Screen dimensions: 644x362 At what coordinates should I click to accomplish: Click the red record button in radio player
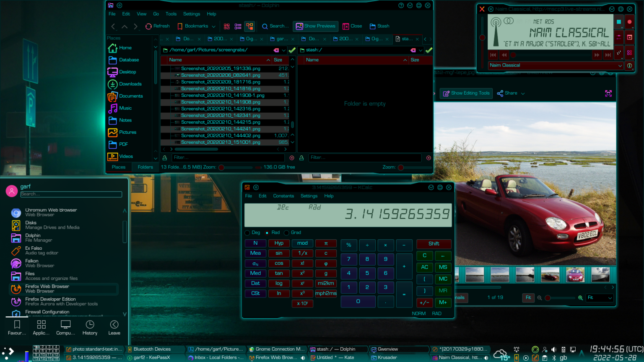click(629, 22)
